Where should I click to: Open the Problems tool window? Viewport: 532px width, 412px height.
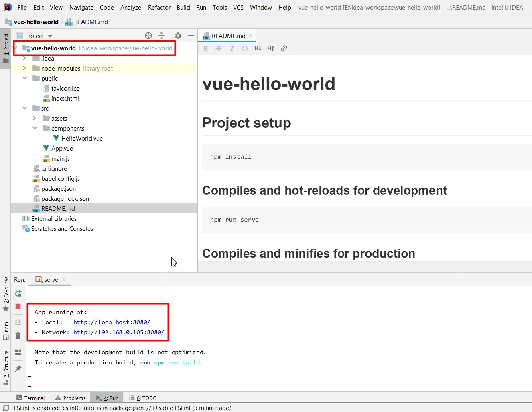tap(70, 398)
